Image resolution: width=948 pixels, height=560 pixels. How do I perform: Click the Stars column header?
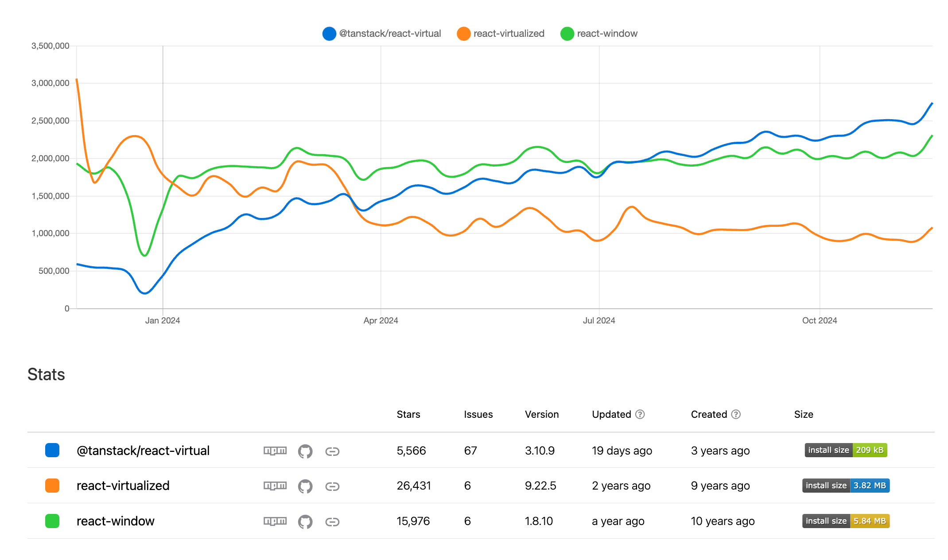point(408,414)
